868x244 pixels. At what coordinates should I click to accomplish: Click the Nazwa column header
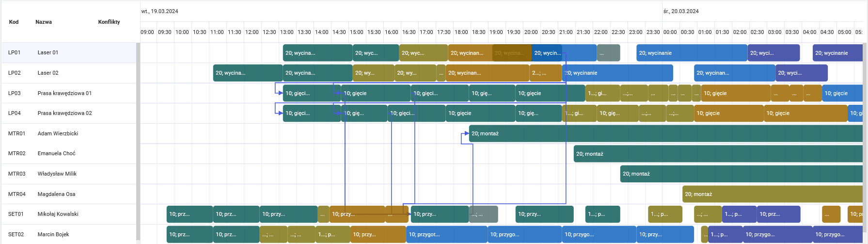pos(44,22)
